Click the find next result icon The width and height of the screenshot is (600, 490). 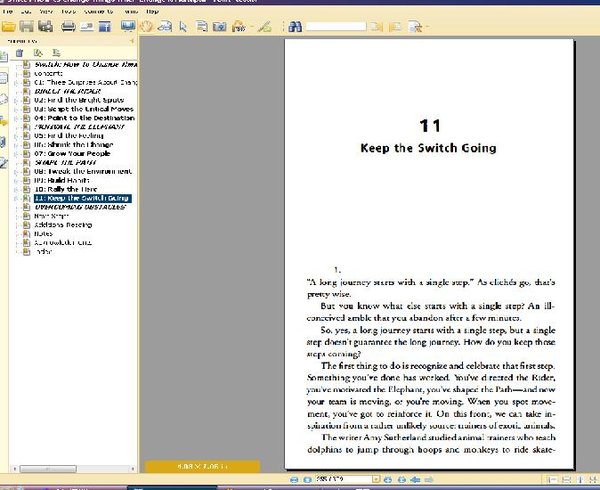tap(395, 27)
